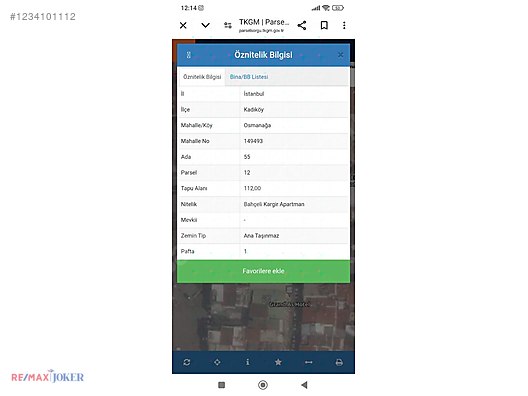Click the refresh icon in bottom toolbar
The height and width of the screenshot is (396, 528).
click(187, 362)
